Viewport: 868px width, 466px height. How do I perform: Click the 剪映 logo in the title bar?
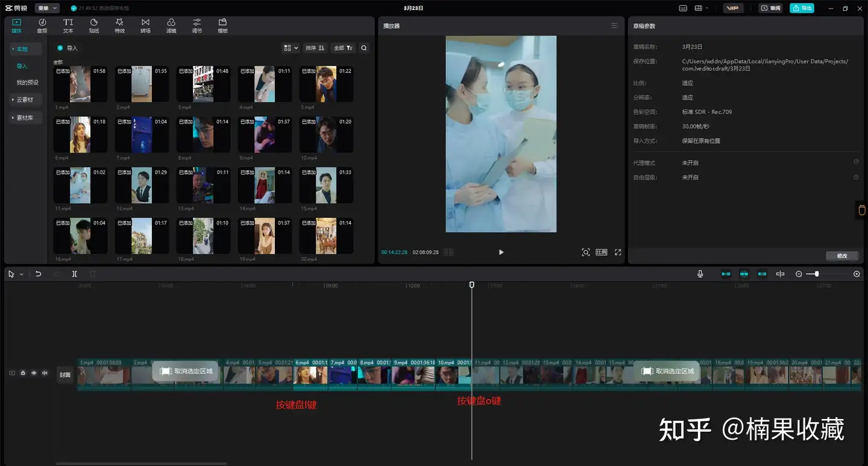pyautogui.click(x=16, y=8)
